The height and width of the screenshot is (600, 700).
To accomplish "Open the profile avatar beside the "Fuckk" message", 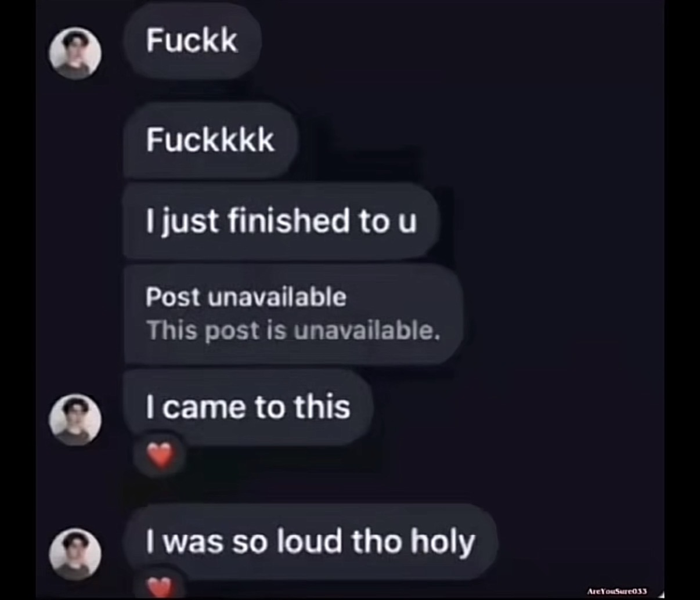I will click(75, 53).
